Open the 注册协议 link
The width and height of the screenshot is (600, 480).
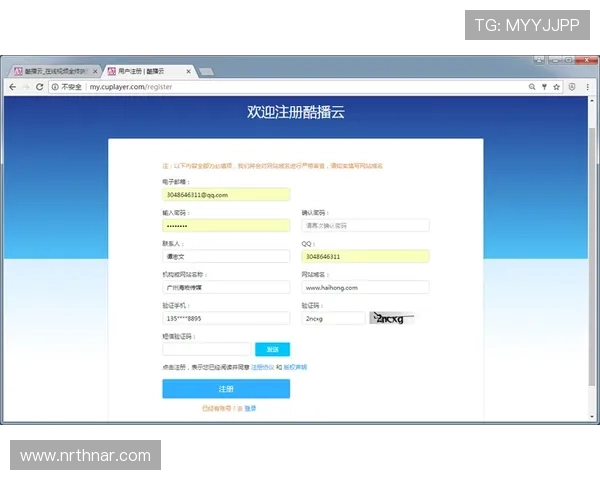click(262, 367)
